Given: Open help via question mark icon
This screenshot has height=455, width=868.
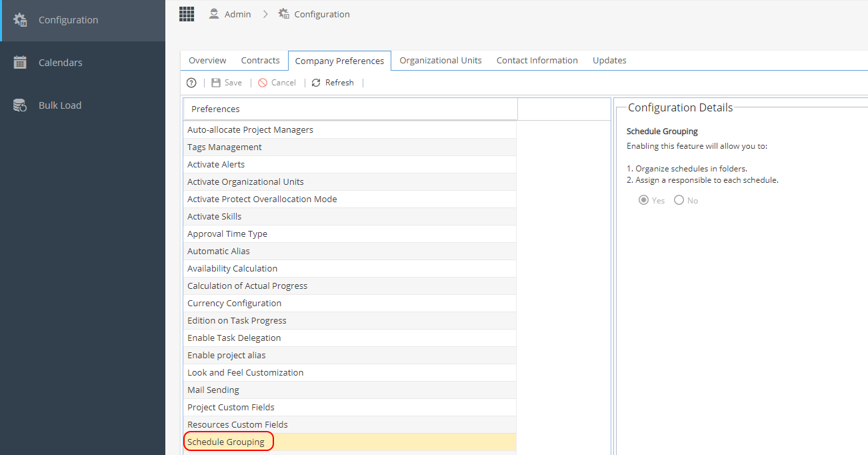Looking at the screenshot, I should pos(191,83).
